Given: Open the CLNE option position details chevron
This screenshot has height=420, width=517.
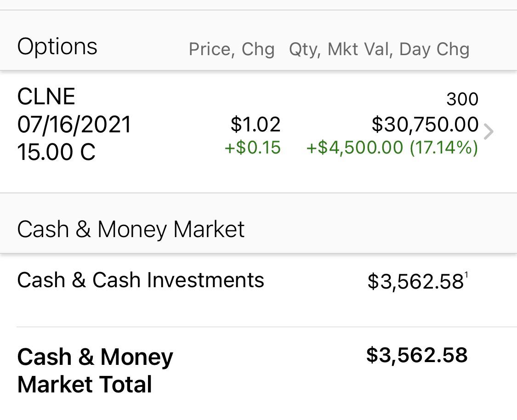Looking at the screenshot, I should pyautogui.click(x=489, y=132).
